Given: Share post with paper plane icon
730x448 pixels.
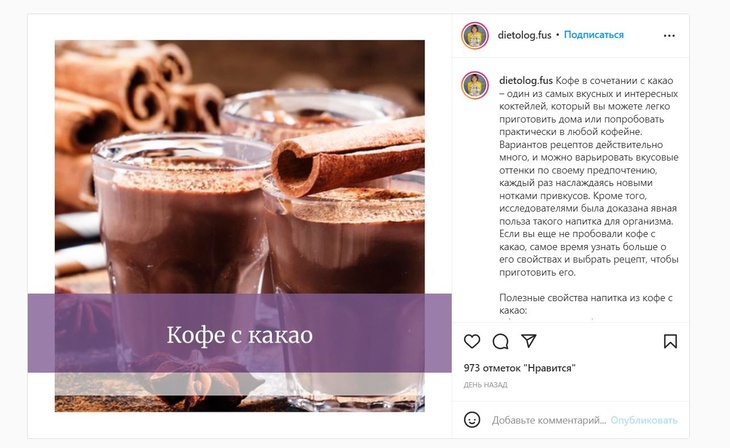Looking at the screenshot, I should pos(529,341).
